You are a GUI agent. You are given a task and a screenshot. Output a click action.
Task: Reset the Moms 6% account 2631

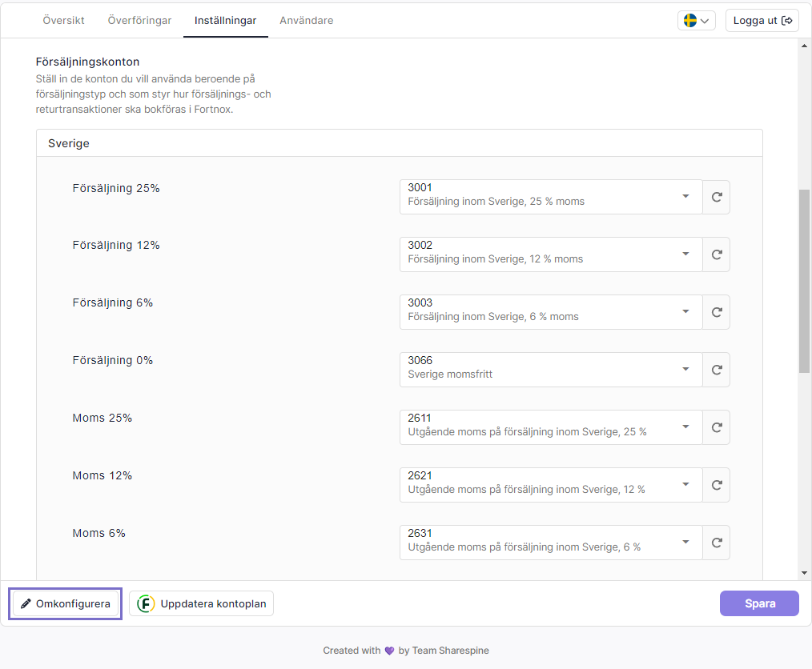tap(717, 543)
